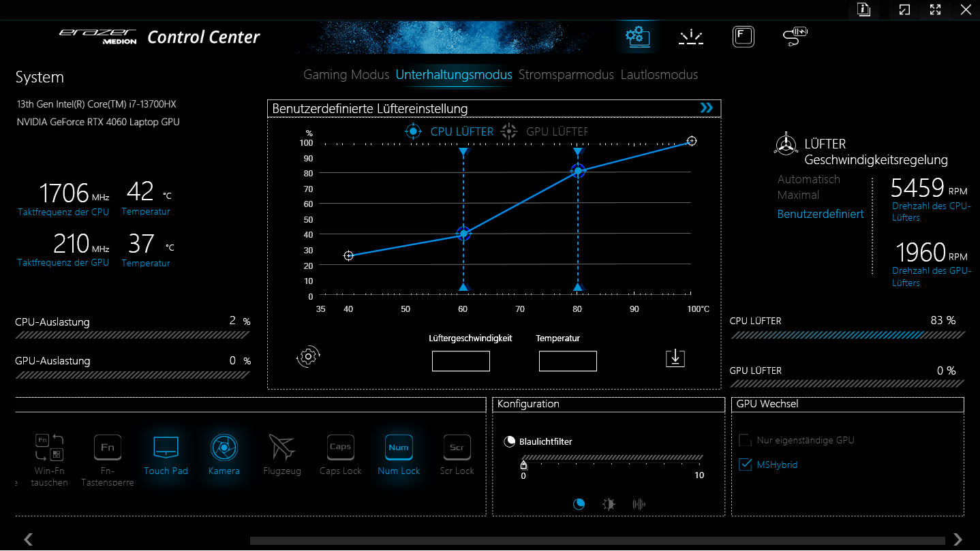Select the GPU LÜFTER curve icon
This screenshot has height=551, width=980.
pyautogui.click(x=509, y=131)
